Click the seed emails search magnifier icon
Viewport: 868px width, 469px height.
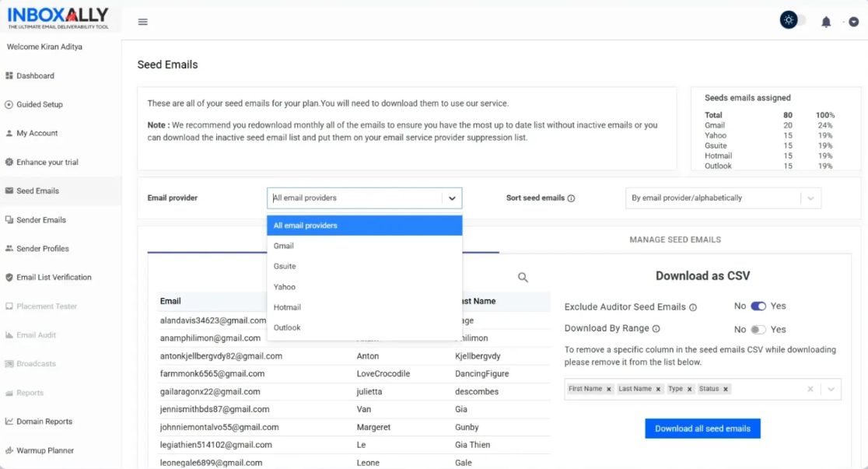(523, 278)
